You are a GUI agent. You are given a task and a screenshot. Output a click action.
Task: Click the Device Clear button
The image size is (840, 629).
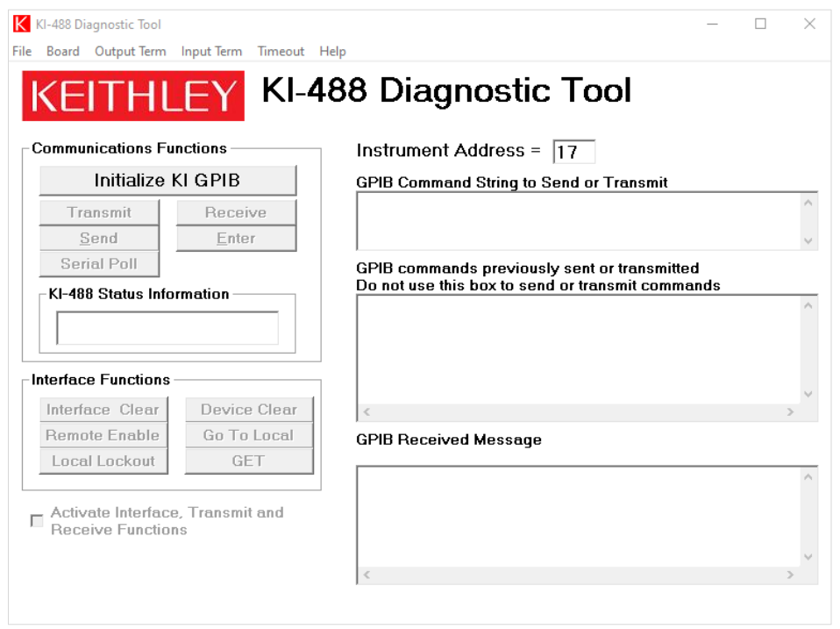pos(249,410)
